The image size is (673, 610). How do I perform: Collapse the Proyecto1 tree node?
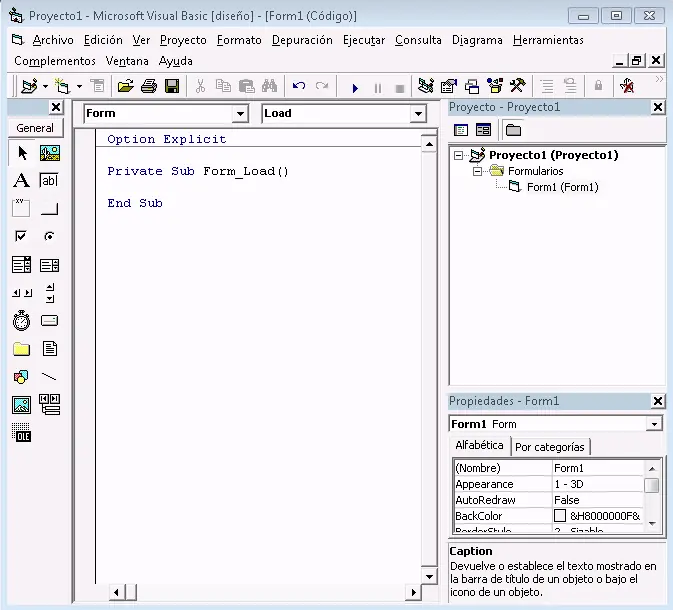coord(458,155)
